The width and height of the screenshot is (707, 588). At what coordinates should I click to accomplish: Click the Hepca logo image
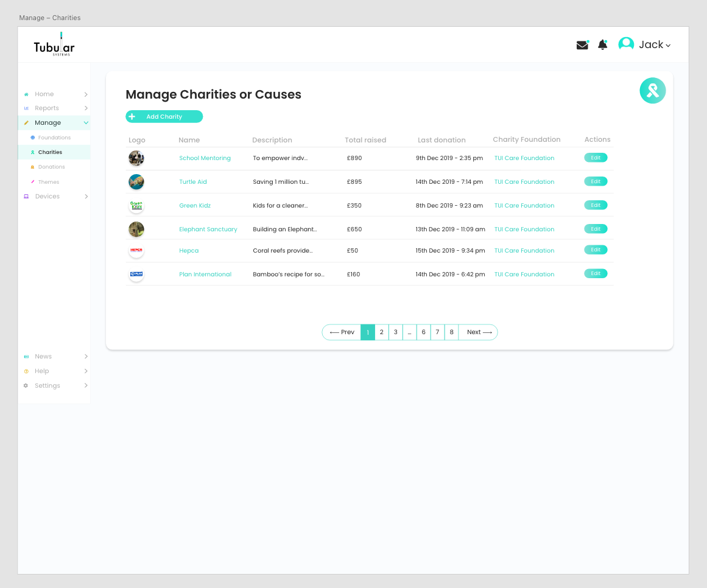click(136, 250)
